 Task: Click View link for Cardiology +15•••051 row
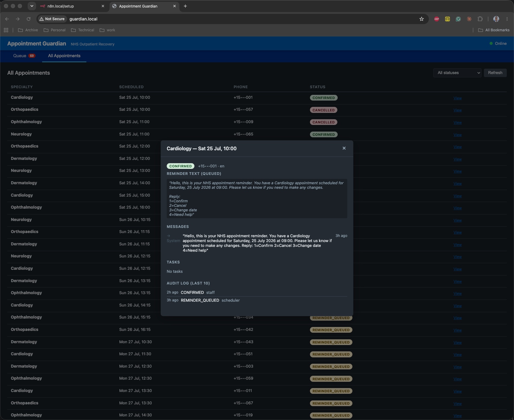457,355
